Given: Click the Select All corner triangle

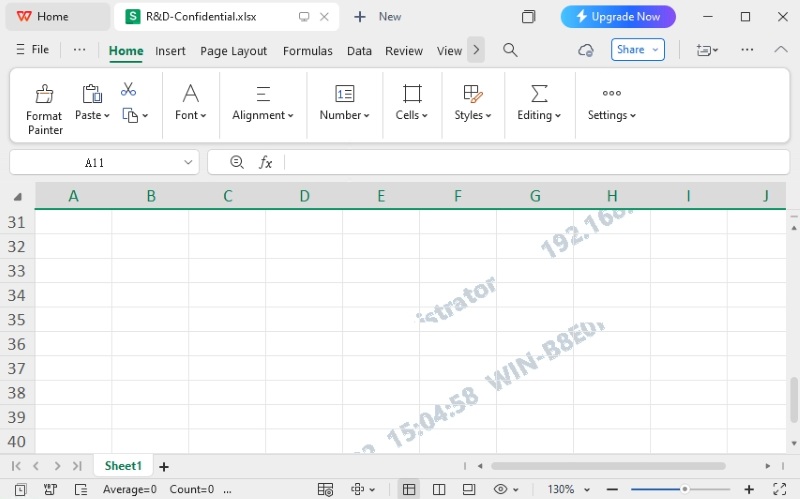Looking at the screenshot, I should coord(18,196).
